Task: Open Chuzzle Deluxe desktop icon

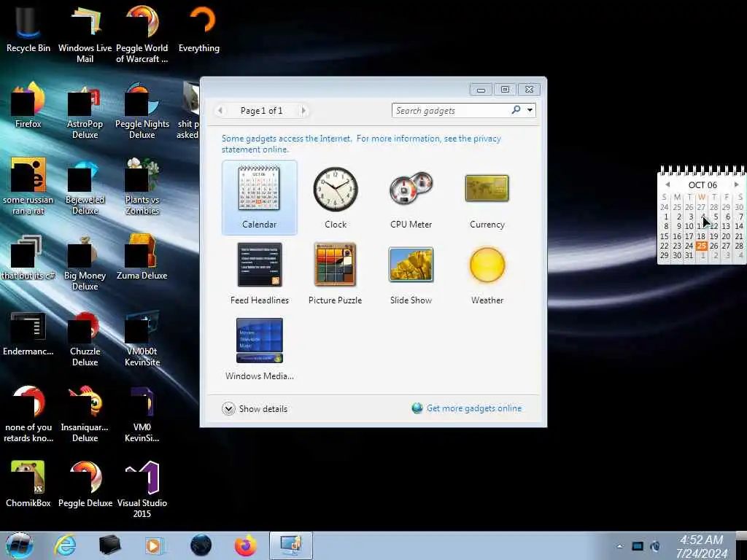Action: tap(85, 337)
